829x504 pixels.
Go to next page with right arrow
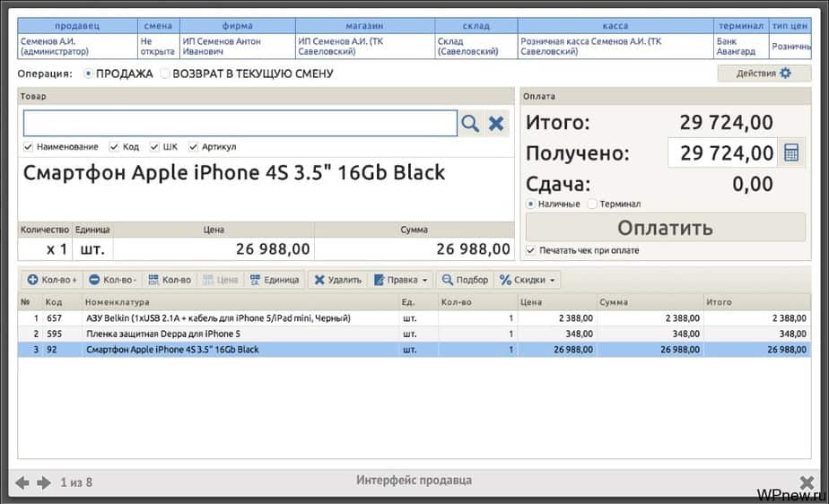point(44,482)
